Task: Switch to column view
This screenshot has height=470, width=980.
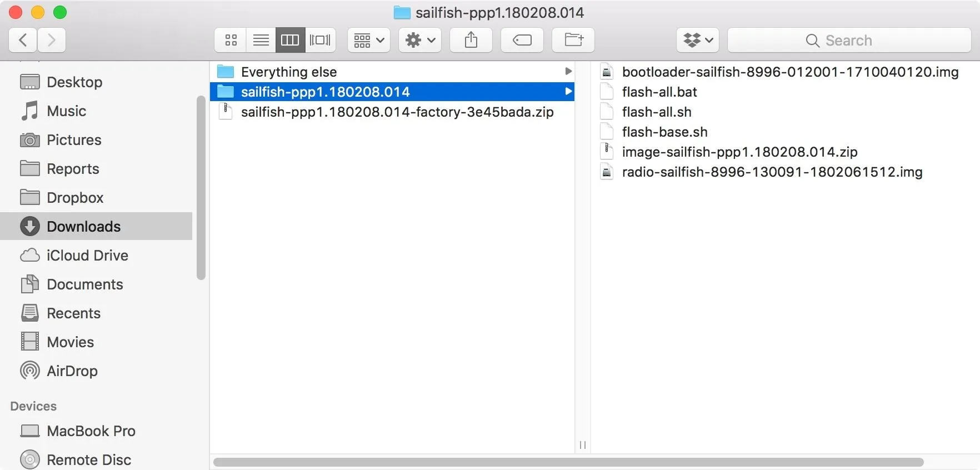Action: pos(290,40)
